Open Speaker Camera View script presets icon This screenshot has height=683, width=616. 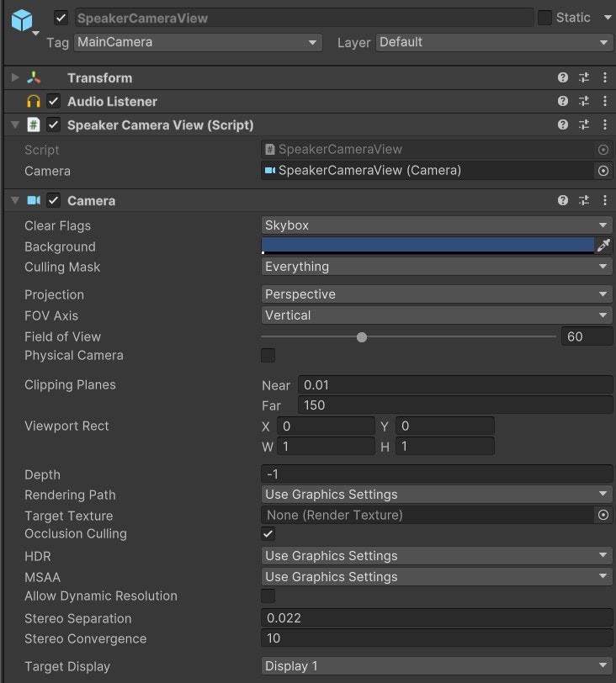tap(584, 124)
